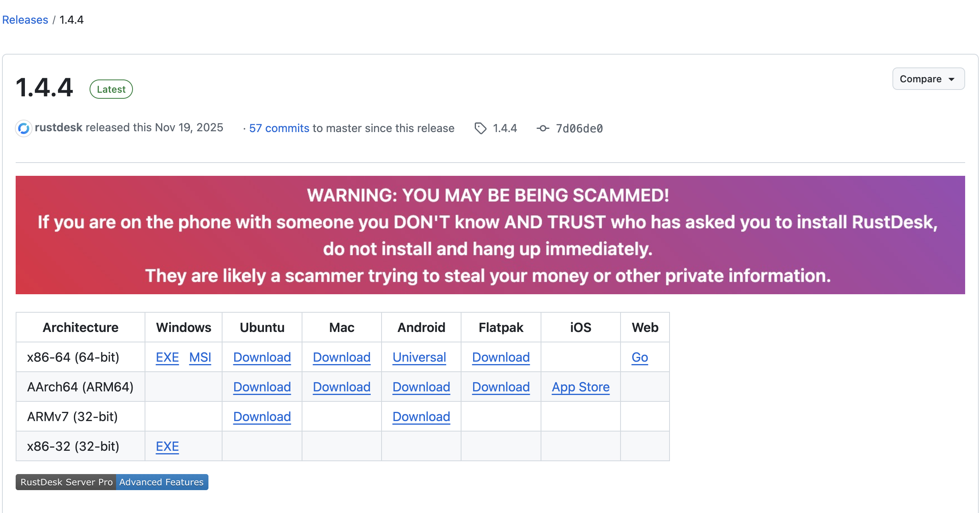Open the iOS App Store link
The height and width of the screenshot is (513, 980).
[x=580, y=387]
